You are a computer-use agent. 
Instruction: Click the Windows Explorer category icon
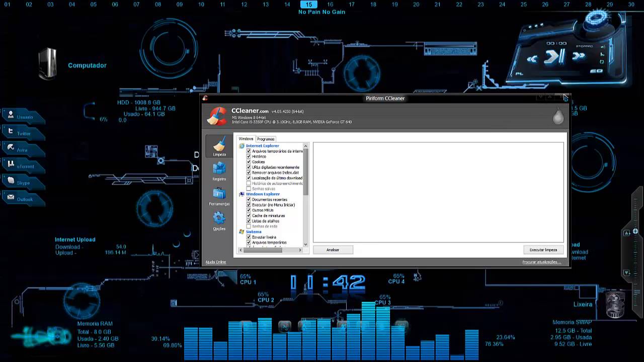pos(242,194)
